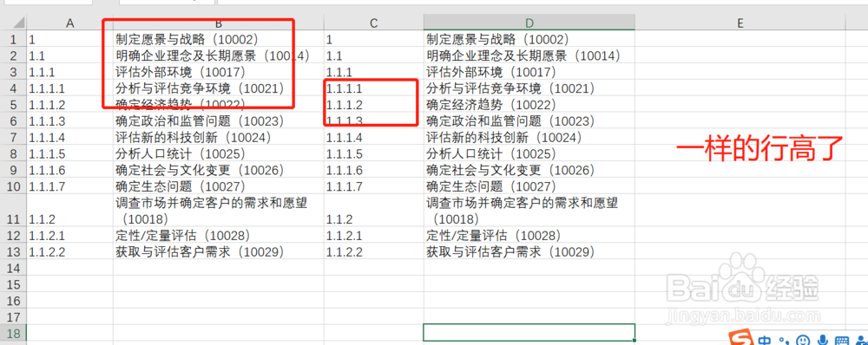Select row 9 header
The width and height of the screenshot is (868, 345).
click(x=13, y=170)
